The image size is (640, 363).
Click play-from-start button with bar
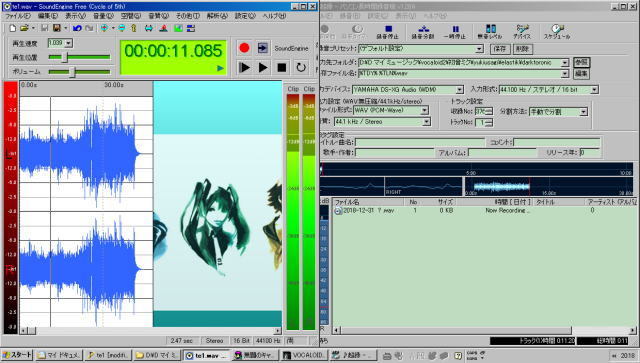click(x=244, y=67)
